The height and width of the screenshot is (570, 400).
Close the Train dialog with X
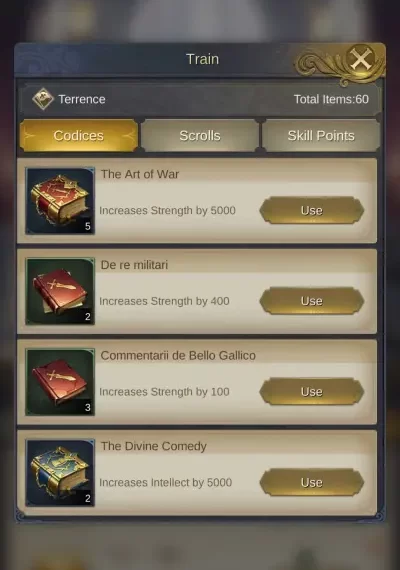click(361, 59)
